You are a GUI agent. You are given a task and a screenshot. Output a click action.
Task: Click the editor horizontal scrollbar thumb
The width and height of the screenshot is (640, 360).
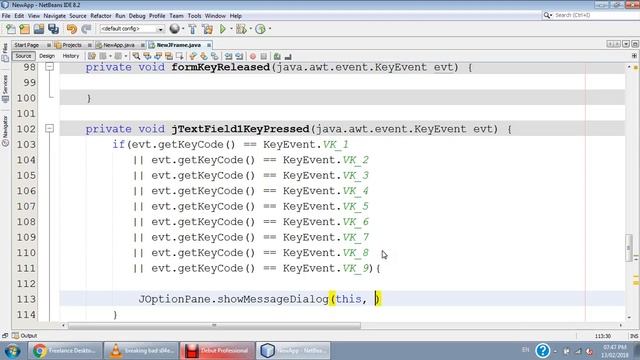(214, 325)
